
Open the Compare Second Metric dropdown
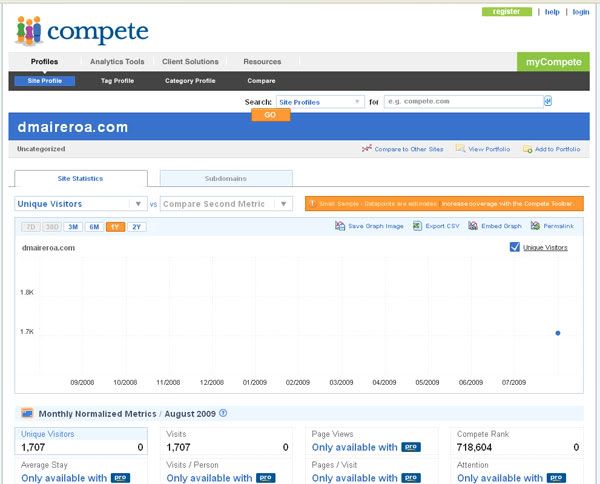click(x=226, y=204)
